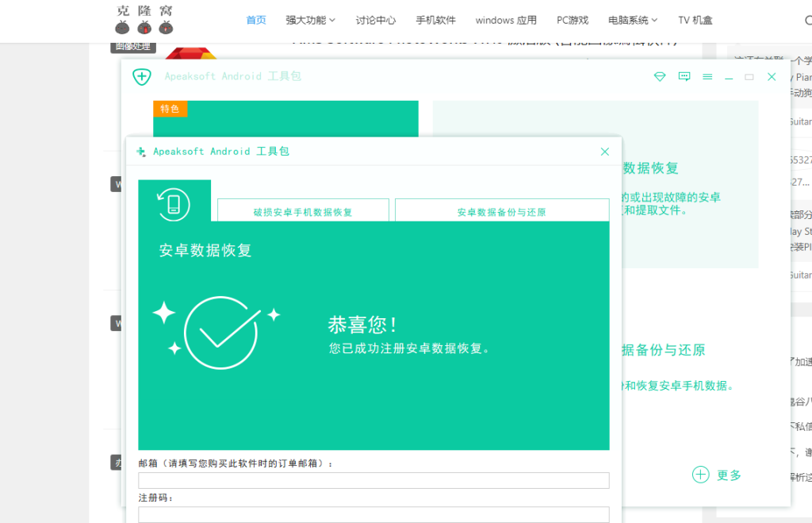The image size is (812, 523).
Task: Click the 特色 orange badge
Action: (170, 109)
